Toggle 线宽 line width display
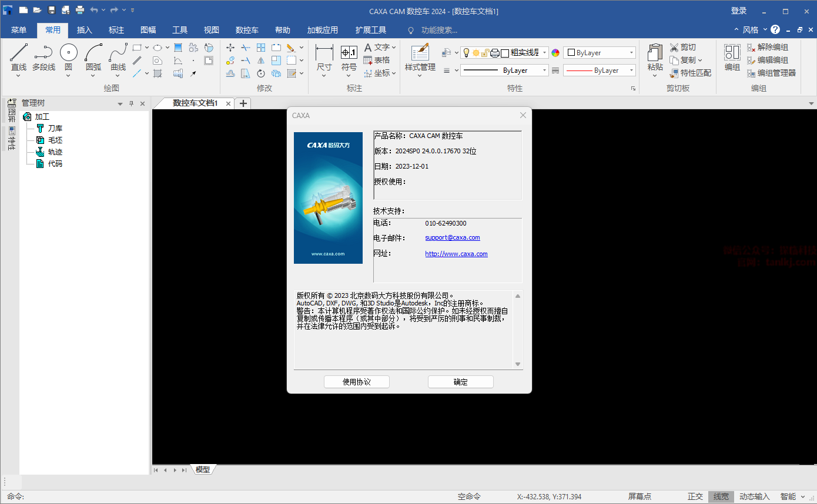The width and height of the screenshot is (817, 504). point(721,496)
